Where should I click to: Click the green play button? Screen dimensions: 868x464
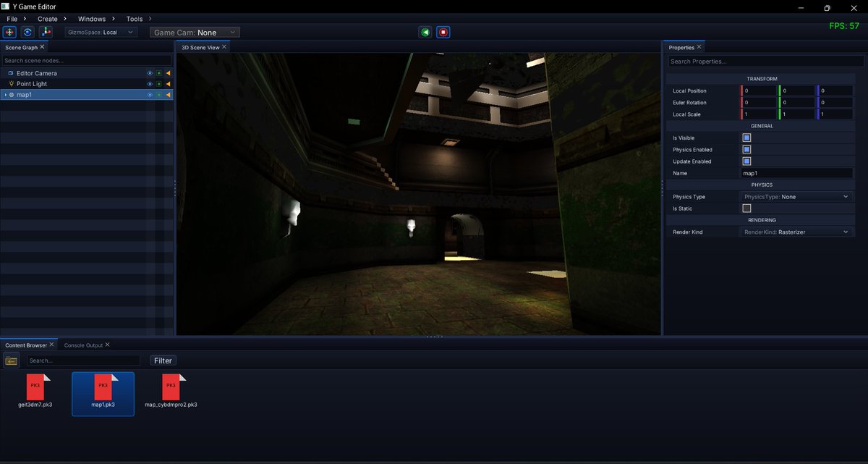425,32
